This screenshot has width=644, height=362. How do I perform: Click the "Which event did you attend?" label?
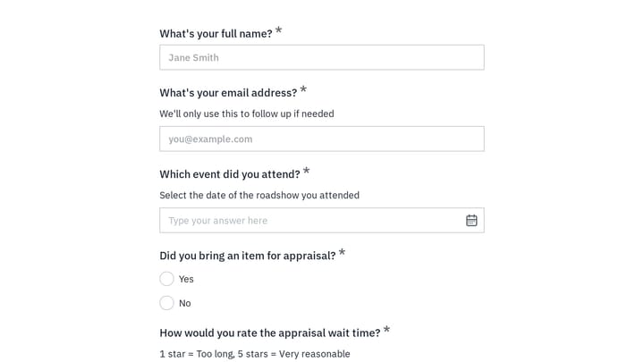(x=230, y=174)
